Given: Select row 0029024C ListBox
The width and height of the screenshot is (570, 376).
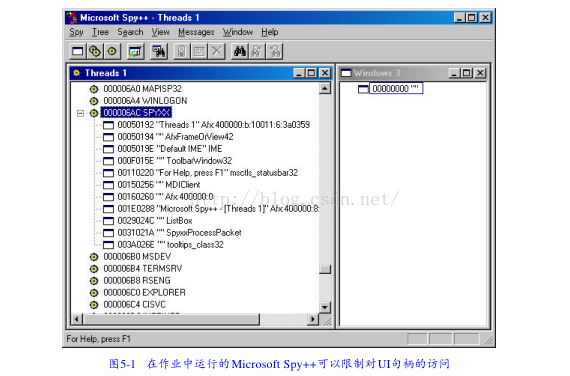Looking at the screenshot, I should click(x=155, y=221).
